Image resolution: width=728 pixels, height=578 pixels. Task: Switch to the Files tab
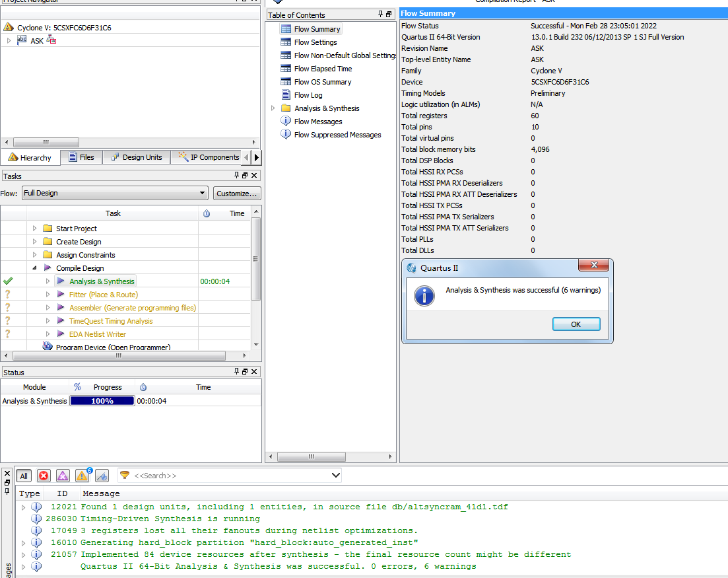point(81,157)
